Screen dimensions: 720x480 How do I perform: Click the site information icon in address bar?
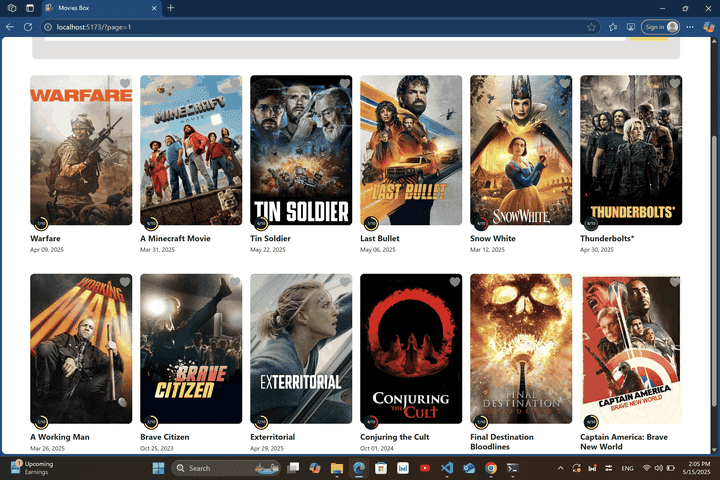[48, 27]
